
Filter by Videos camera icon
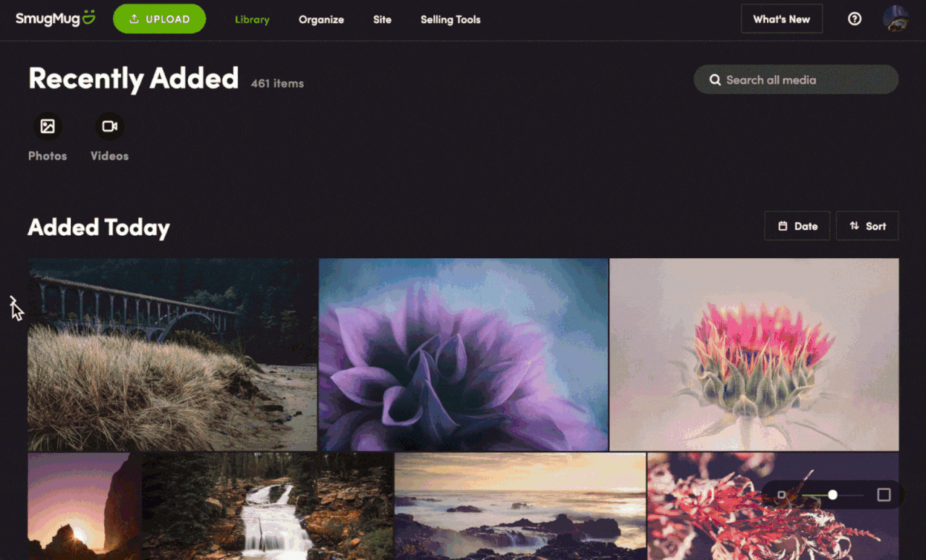(110, 127)
